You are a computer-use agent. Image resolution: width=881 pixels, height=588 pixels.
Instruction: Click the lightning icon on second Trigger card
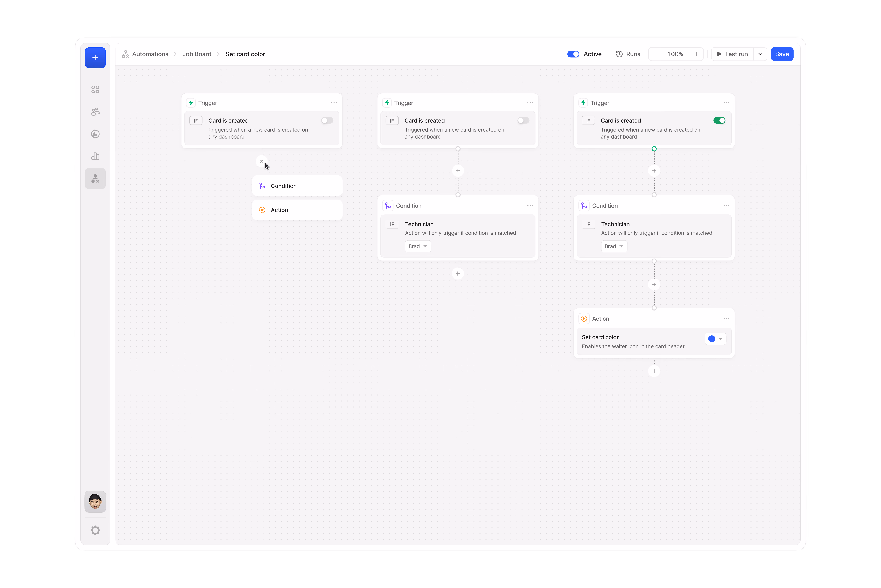click(x=387, y=103)
